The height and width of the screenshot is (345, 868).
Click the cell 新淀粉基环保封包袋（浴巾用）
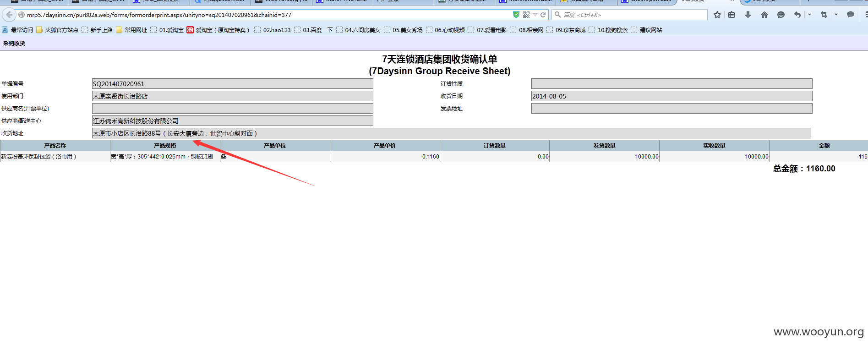[55, 157]
